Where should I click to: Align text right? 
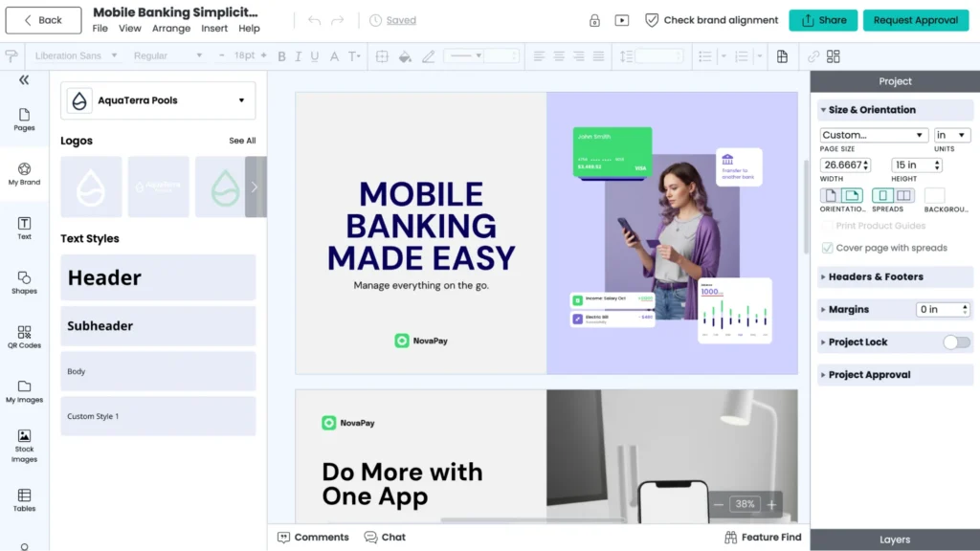(x=579, y=56)
